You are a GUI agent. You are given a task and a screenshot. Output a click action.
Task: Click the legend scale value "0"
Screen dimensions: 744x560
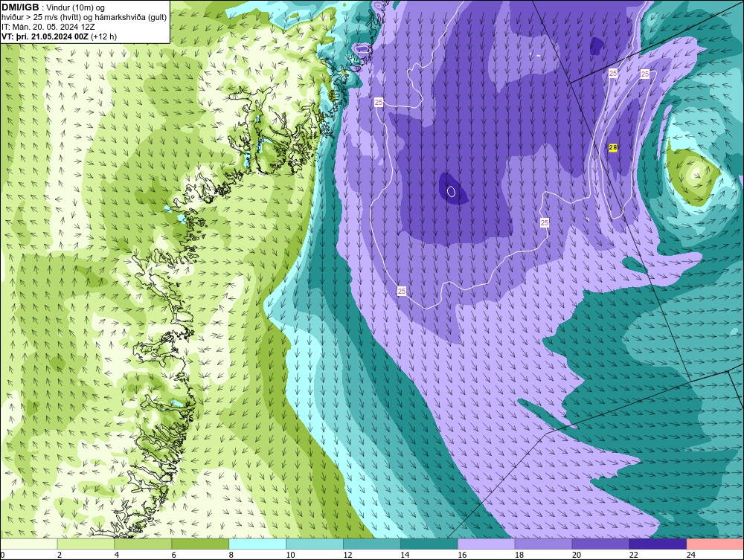2,555
